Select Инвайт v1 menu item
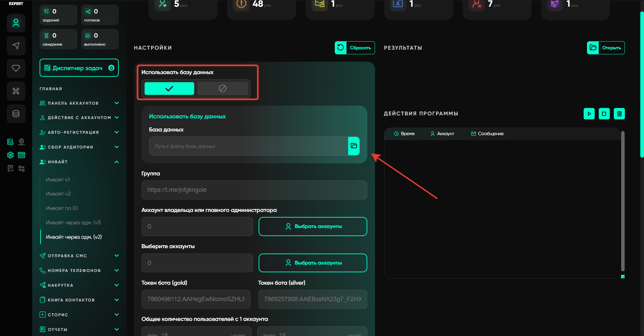 point(58,180)
